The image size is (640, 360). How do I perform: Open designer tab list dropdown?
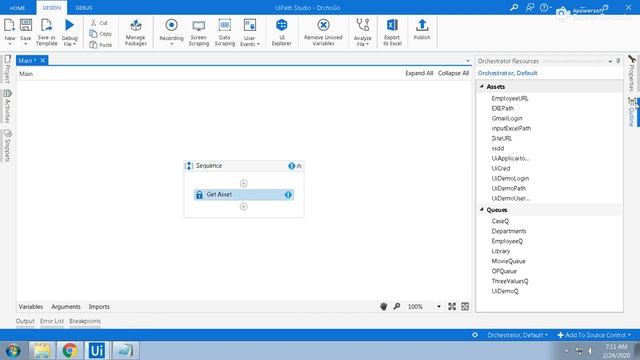(468, 61)
